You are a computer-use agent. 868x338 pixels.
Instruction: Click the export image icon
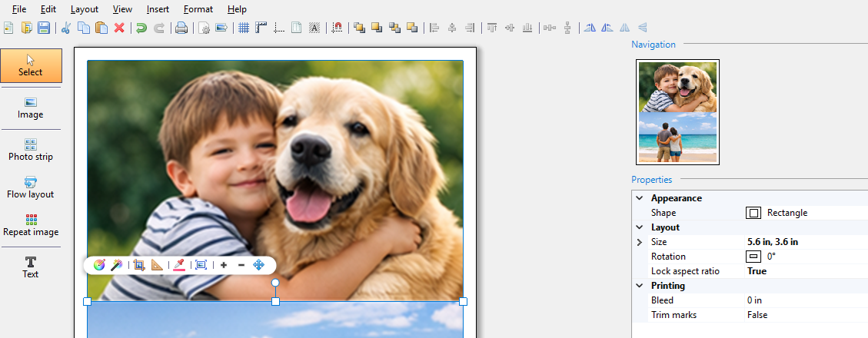(221, 28)
